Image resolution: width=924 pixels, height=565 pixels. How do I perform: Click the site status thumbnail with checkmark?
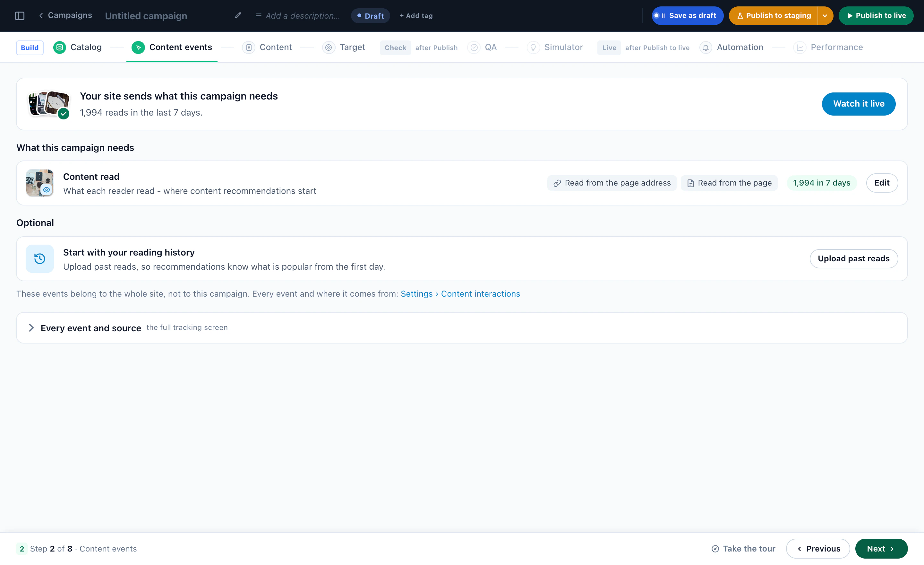tap(49, 105)
